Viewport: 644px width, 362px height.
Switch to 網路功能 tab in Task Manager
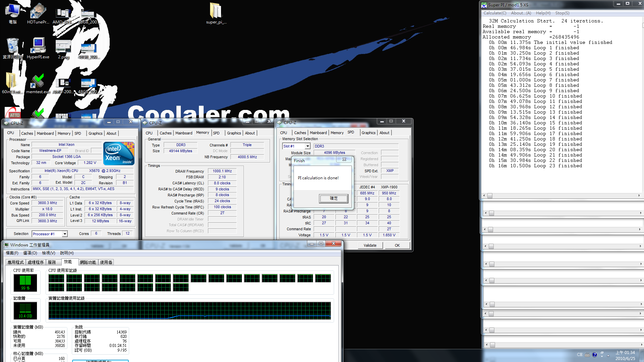pos(88,262)
